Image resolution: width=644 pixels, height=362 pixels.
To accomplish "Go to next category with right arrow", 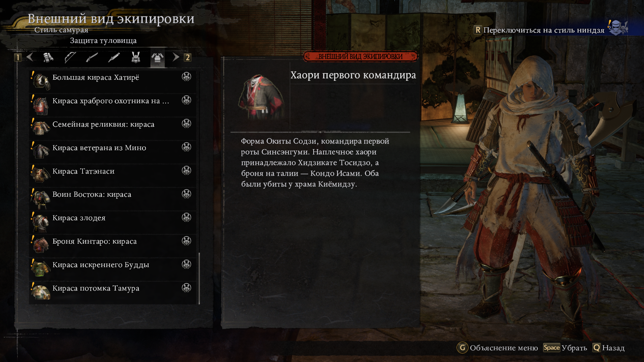I will pos(176,57).
